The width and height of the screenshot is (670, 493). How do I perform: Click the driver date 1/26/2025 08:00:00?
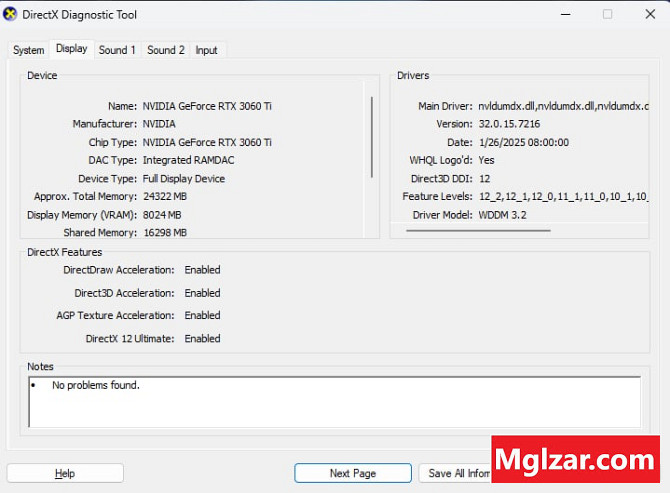pyautogui.click(x=524, y=142)
